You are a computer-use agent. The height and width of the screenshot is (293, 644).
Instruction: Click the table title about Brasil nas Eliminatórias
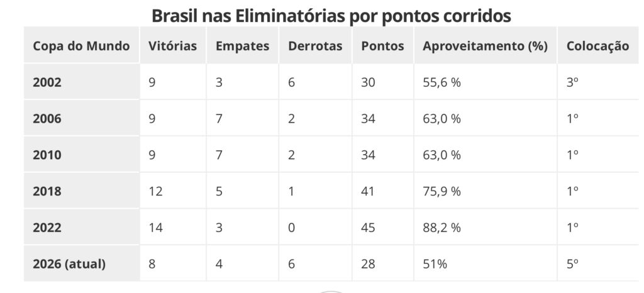(x=331, y=15)
